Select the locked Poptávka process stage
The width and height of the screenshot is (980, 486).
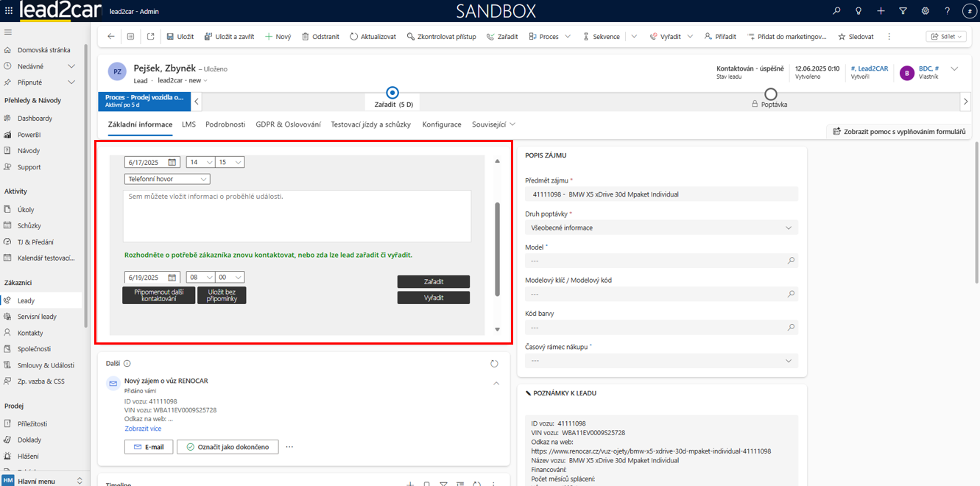tap(770, 94)
